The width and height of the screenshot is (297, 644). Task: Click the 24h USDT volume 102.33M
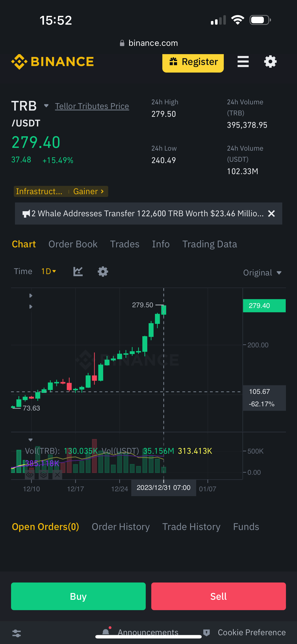click(242, 171)
